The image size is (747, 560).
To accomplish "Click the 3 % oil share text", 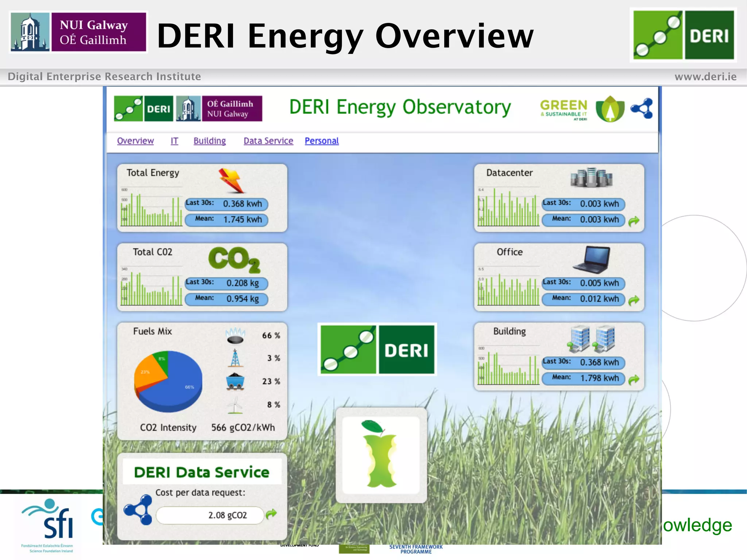I will tap(274, 358).
